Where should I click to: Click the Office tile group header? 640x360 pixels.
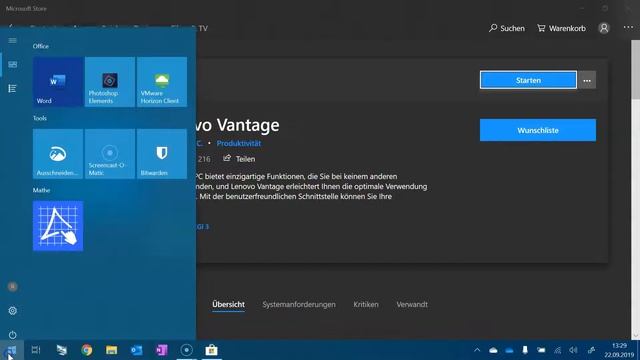coord(41,46)
